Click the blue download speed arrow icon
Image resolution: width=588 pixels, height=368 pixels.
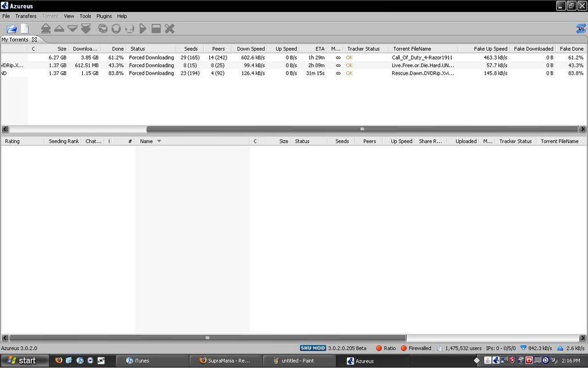tap(524, 348)
